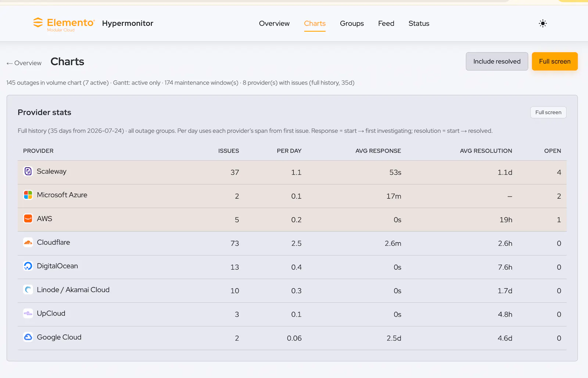The image size is (588, 378).
Task: Select the DigitalOcean provider name
Action: tap(57, 266)
